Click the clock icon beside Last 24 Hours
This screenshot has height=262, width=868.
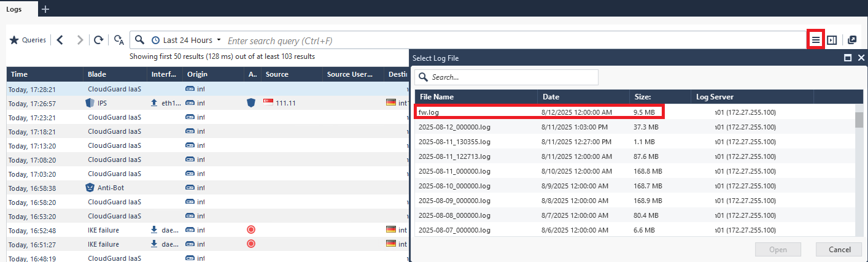click(156, 40)
